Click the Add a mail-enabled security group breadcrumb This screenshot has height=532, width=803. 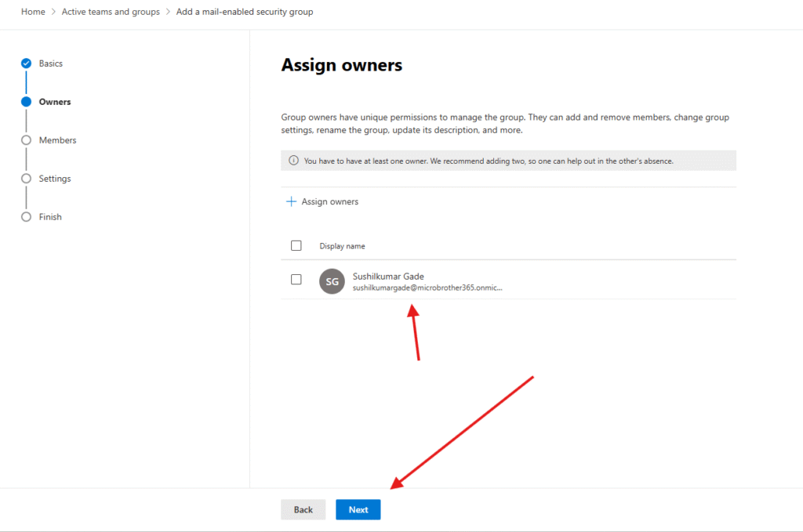click(245, 12)
